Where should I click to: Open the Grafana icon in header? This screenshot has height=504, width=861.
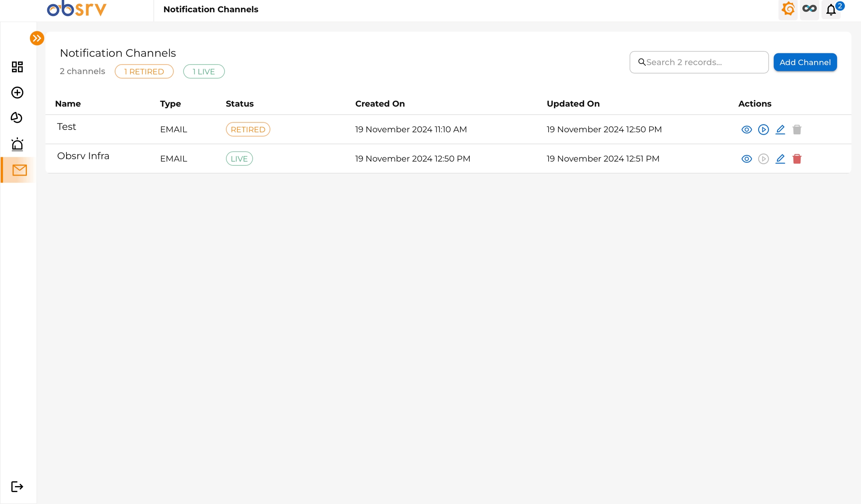click(x=788, y=9)
